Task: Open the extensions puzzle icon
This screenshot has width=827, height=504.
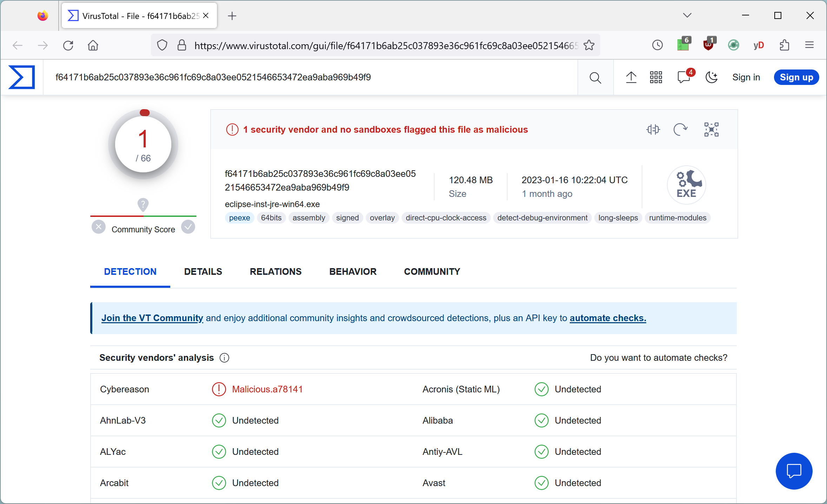Action: coord(784,45)
